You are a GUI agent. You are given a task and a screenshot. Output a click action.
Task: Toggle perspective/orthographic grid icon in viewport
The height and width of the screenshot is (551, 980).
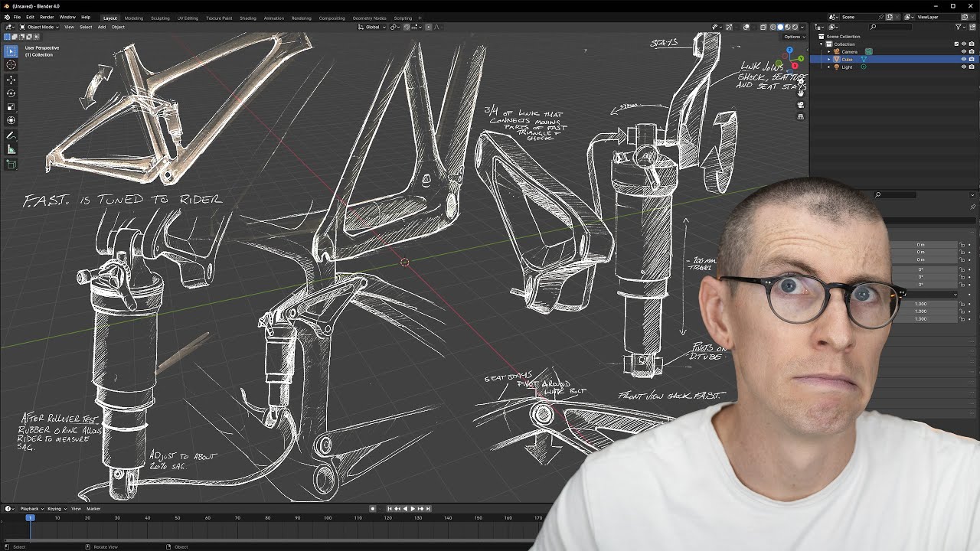(801, 117)
